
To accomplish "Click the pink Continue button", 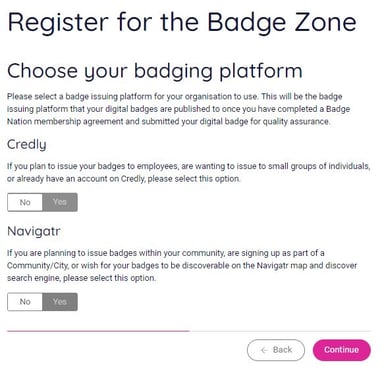I will coord(341,350).
